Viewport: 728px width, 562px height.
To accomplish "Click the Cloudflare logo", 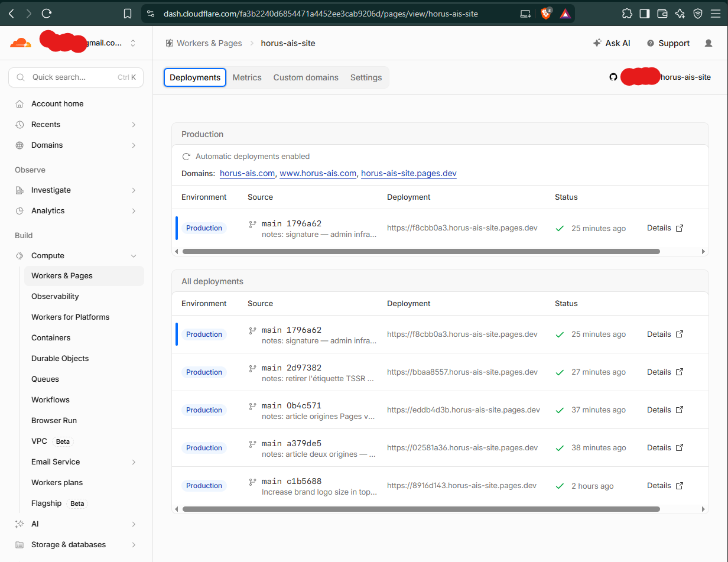I will tap(20, 43).
